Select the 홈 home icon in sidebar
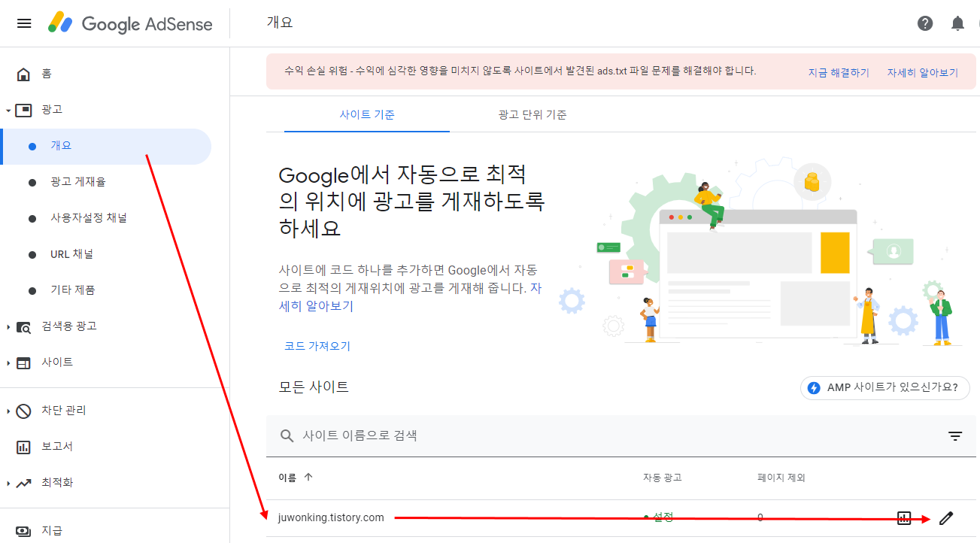Screen dimensions: 980x543 23,73
